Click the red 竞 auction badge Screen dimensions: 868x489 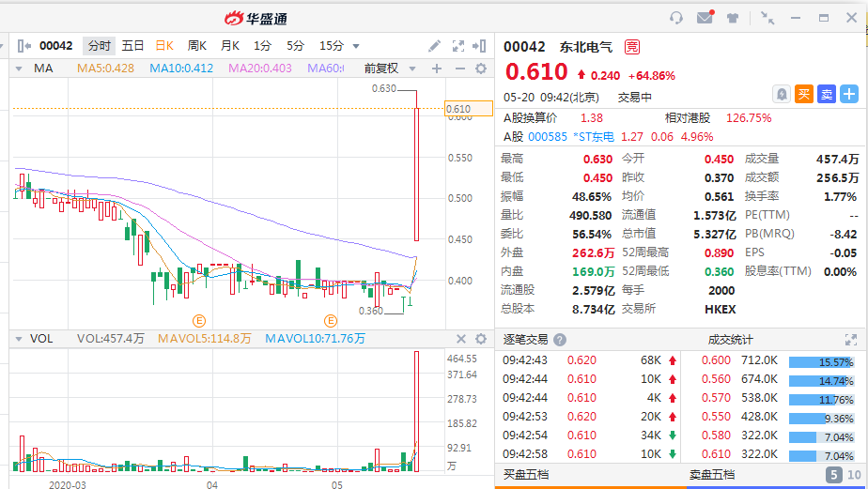point(632,47)
